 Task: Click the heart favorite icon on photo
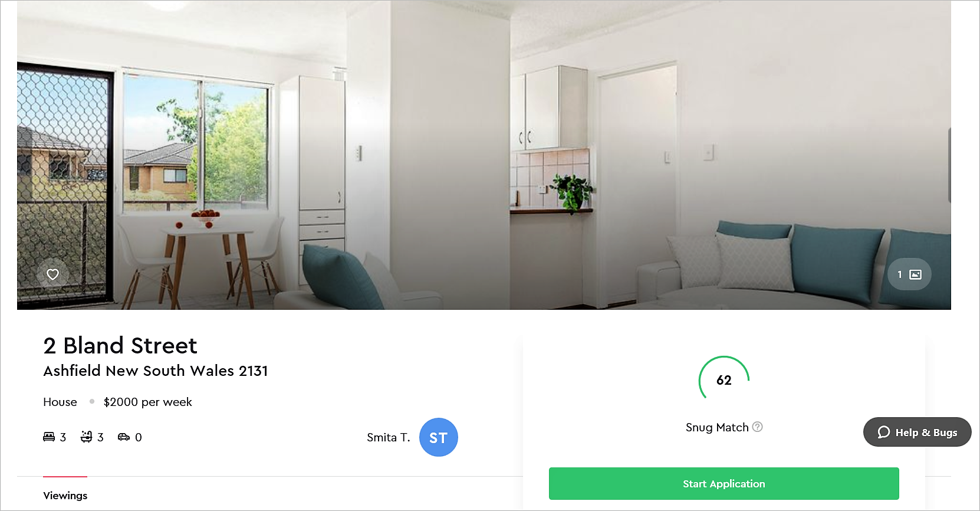click(x=52, y=274)
